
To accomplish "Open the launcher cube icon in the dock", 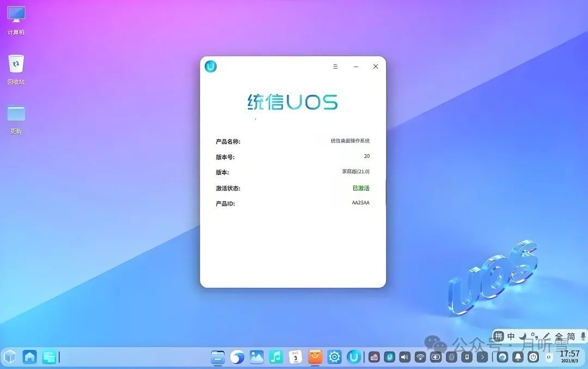I will click(x=10, y=357).
